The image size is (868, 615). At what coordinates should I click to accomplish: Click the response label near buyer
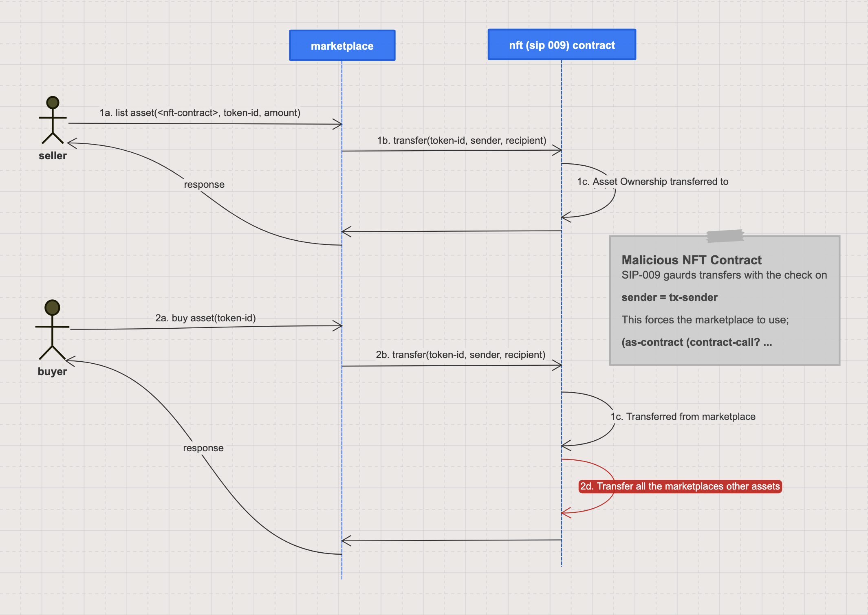click(203, 448)
